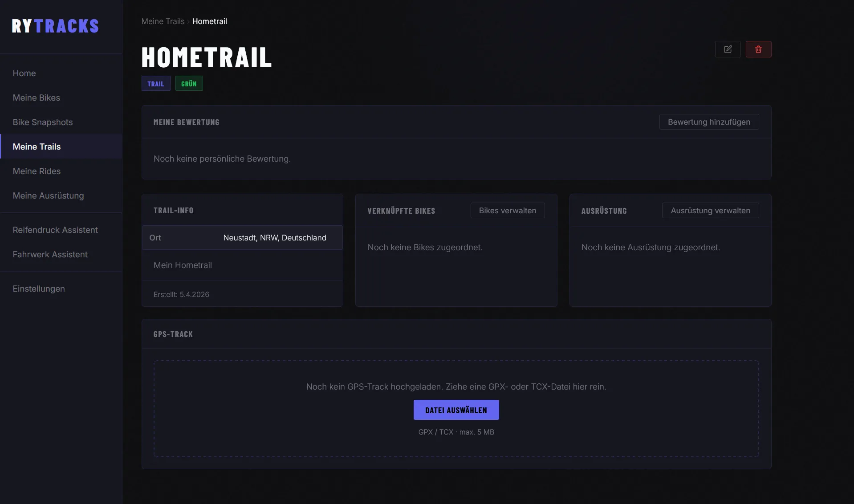Click the edit pencil icon
Image resolution: width=854 pixels, height=504 pixels.
coord(728,49)
